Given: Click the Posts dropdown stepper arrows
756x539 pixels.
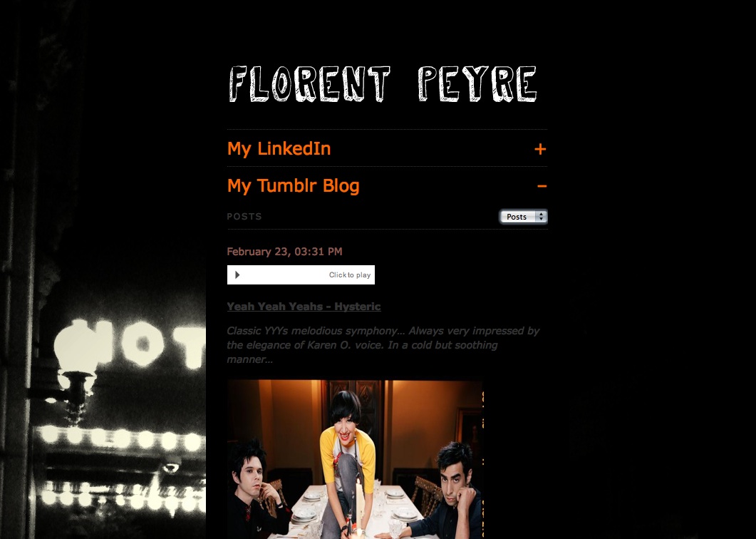Looking at the screenshot, I should (541, 217).
